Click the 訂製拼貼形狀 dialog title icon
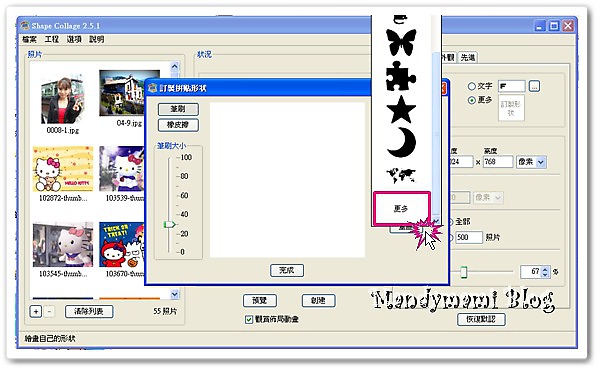Viewport: 600px width, 371px height. coord(153,88)
